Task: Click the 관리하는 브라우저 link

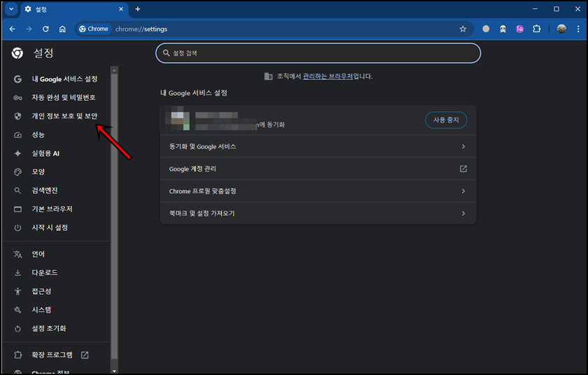Action: click(x=328, y=76)
